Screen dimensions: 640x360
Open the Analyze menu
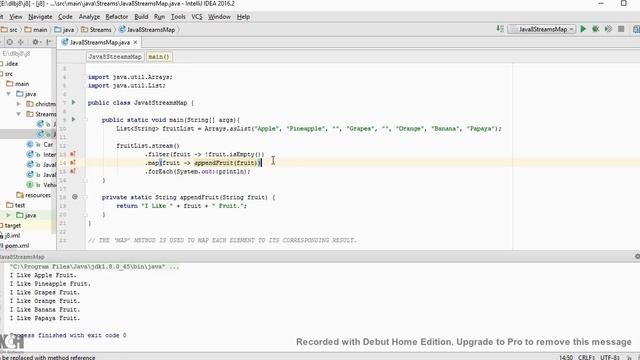89,17
